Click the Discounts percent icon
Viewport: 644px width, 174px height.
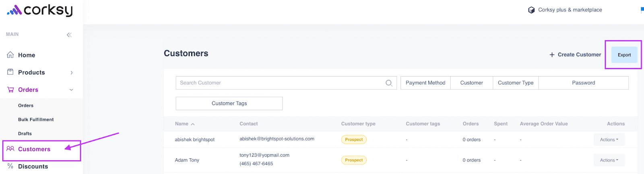pyautogui.click(x=10, y=166)
